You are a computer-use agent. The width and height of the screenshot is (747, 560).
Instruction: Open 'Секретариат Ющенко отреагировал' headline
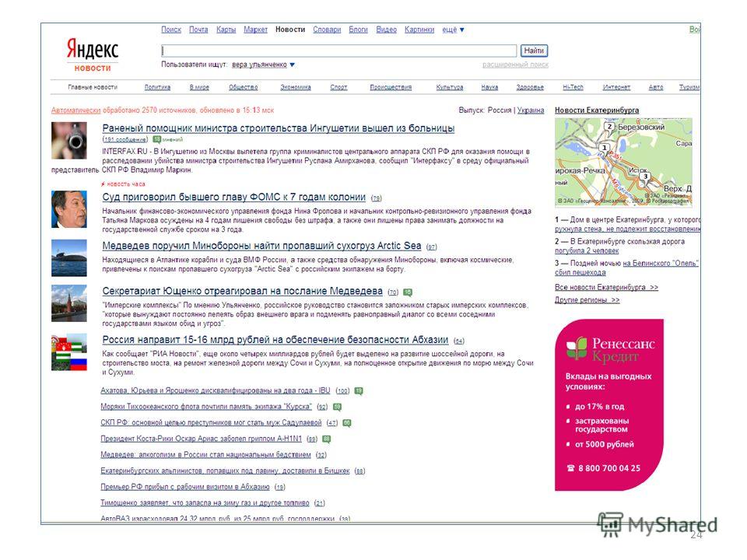(243, 291)
